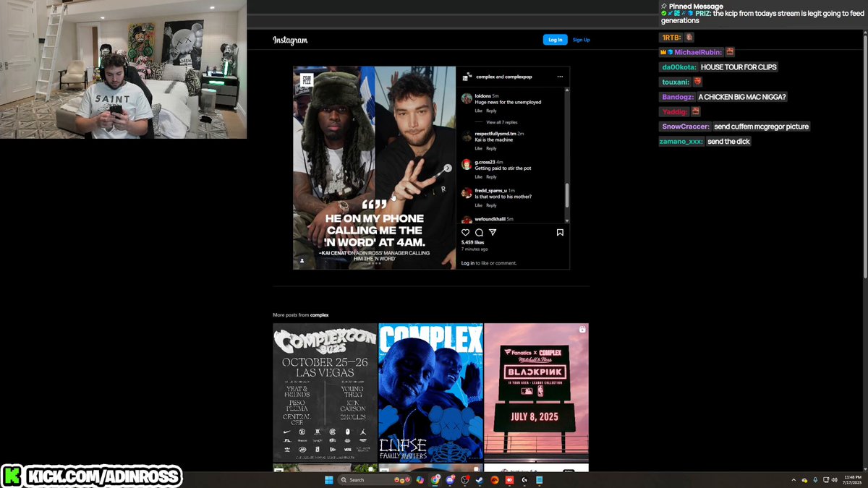The width and height of the screenshot is (868, 488).
Task: Open the Clipse Family Matters cover thumbnail
Action: click(x=430, y=392)
